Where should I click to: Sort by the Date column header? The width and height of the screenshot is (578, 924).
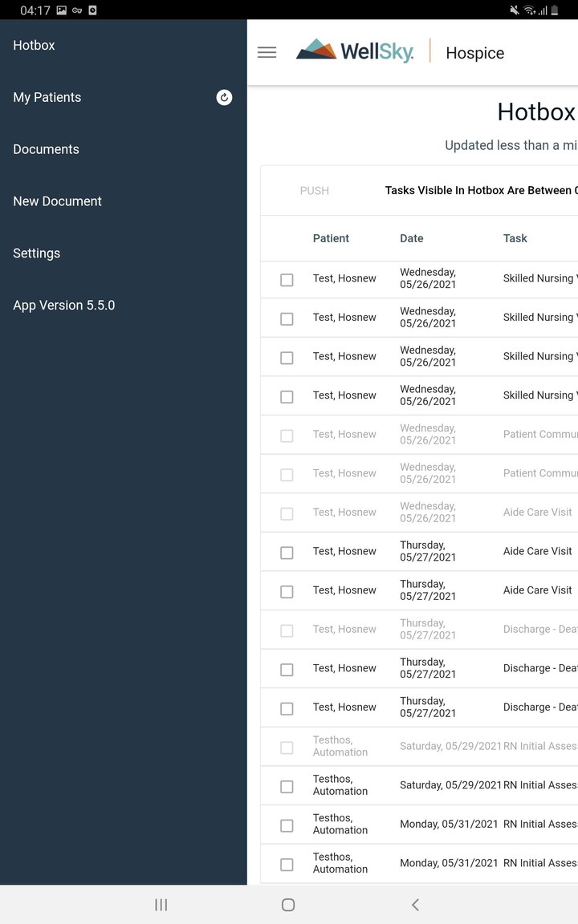click(x=411, y=238)
